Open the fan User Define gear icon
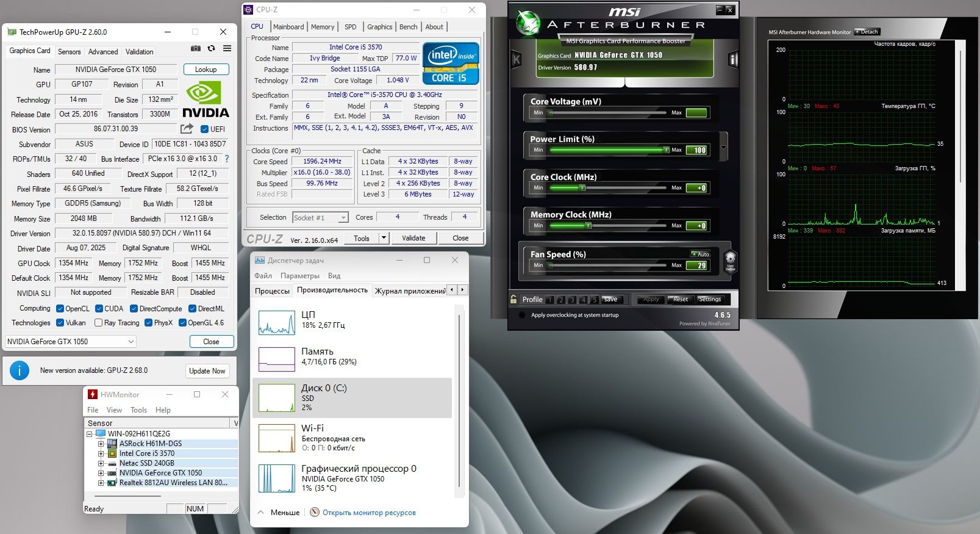 [730, 261]
